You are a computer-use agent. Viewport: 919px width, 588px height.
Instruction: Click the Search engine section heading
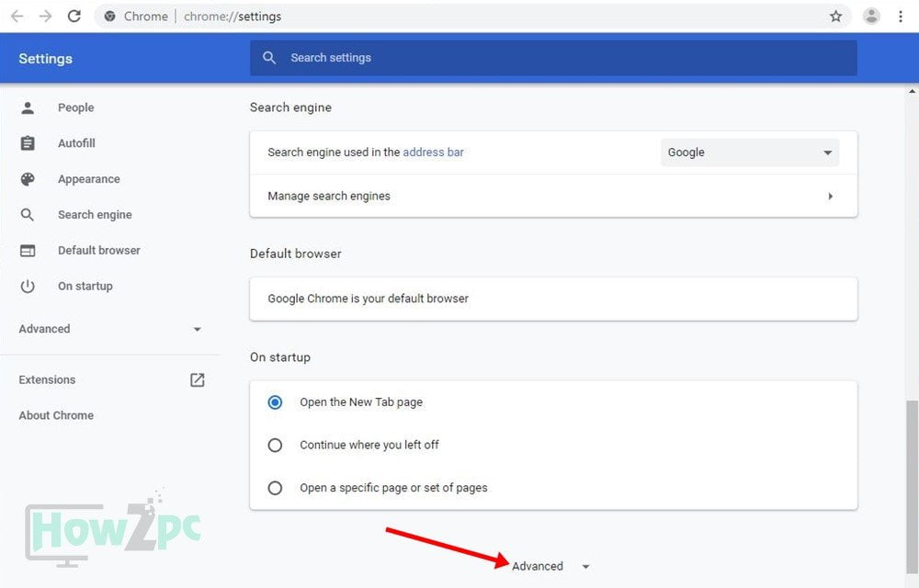click(x=290, y=107)
